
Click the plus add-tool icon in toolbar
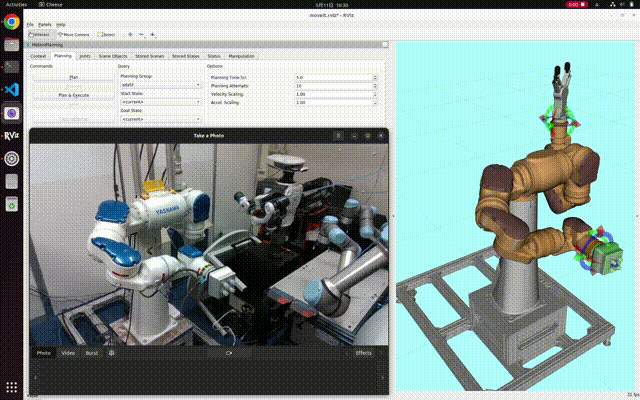pos(130,35)
